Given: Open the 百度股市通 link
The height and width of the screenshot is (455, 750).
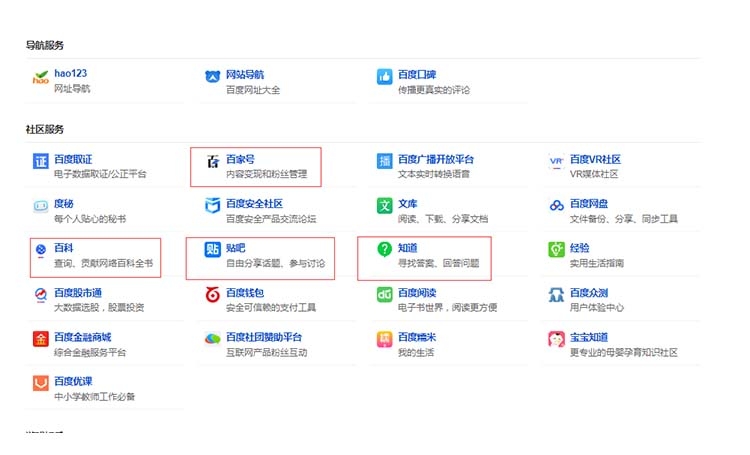Looking at the screenshot, I should click(78, 293).
